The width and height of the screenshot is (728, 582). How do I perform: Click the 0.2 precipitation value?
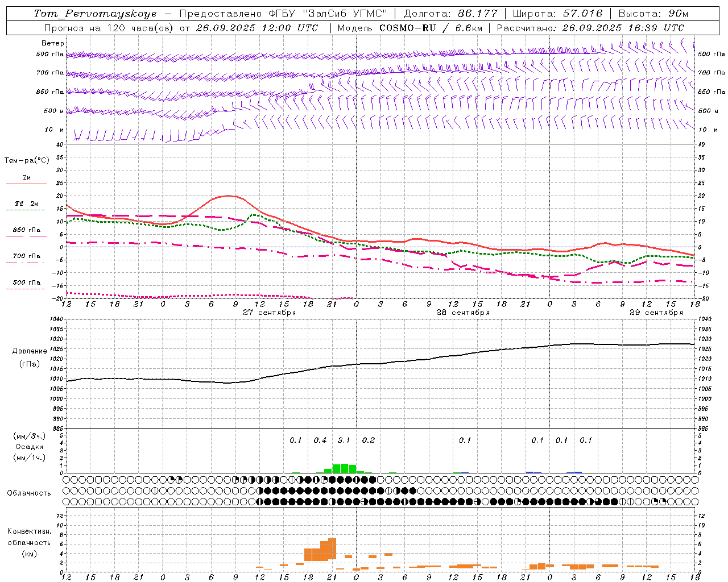click(369, 440)
